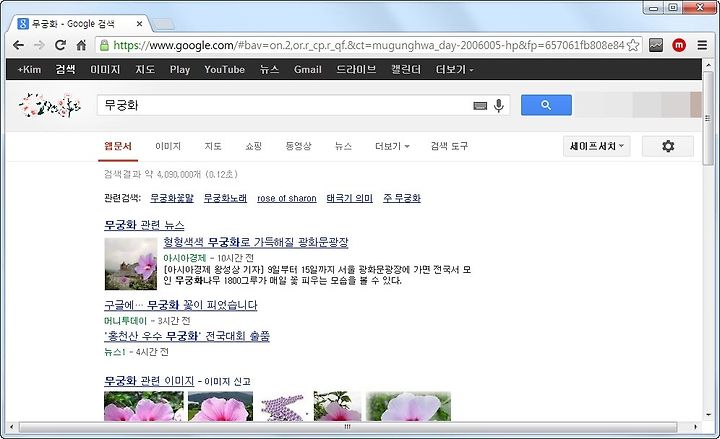720x439 pixels.
Task: Open the browser home page icon
Action: (81, 45)
